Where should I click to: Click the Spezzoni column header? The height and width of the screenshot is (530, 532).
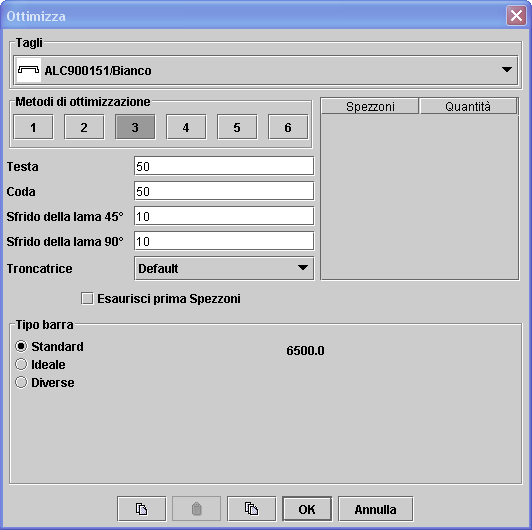point(370,107)
